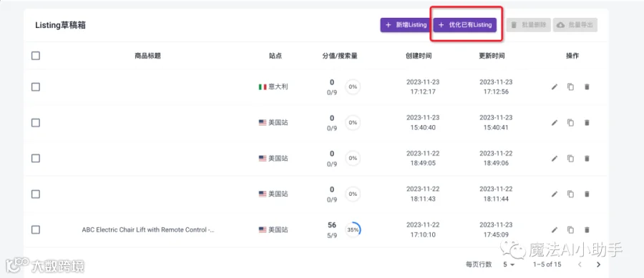Viewport: 644px width, 278px height.
Task: Delete the 意大利 listing
Action: pyautogui.click(x=587, y=87)
